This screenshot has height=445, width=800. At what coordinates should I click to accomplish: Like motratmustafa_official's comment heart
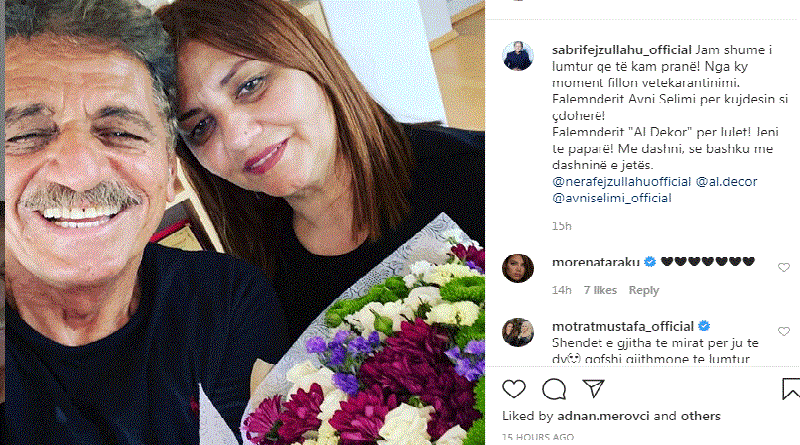pos(784,332)
